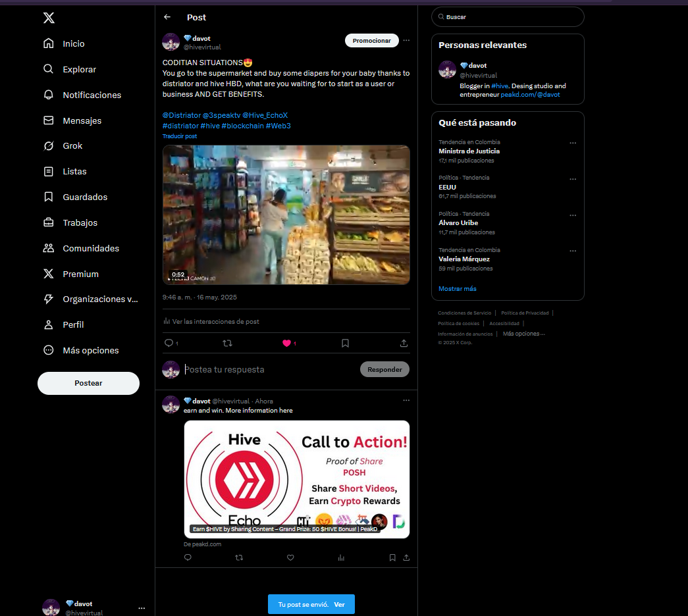Click the Perfil person icon
Viewport: 688px width, 616px height.
[x=49, y=324]
